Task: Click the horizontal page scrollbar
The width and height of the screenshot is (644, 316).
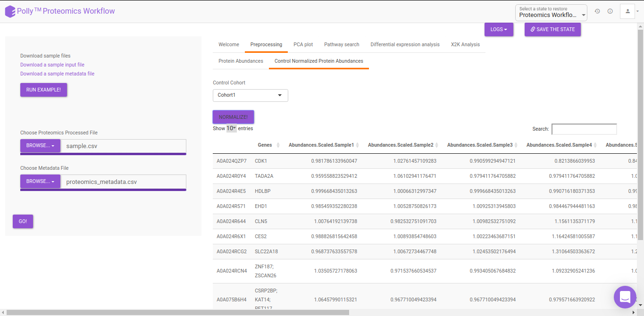Action: (178, 312)
